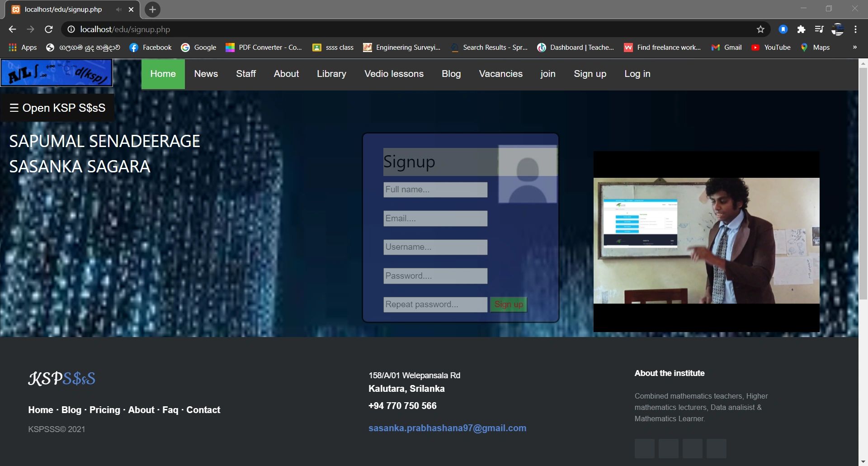Go to the Home nav item
Viewport: 868px width, 466px height.
(x=163, y=74)
